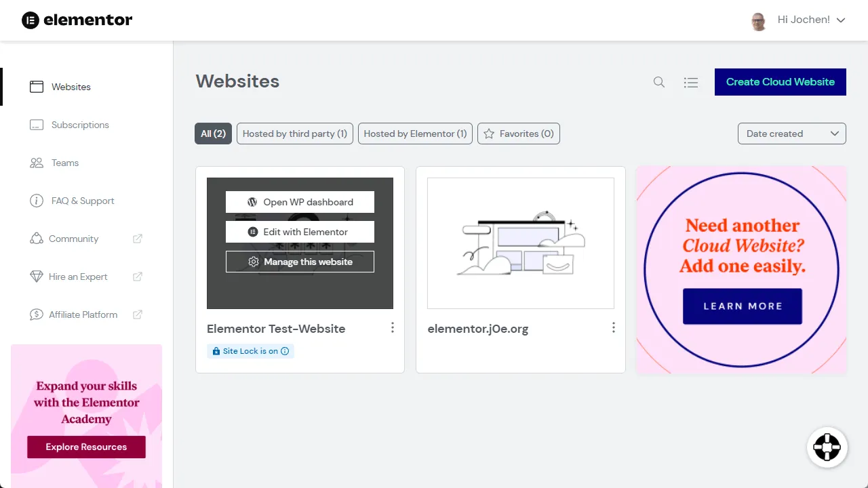Open elementor.jOe.org options menu

tap(614, 327)
